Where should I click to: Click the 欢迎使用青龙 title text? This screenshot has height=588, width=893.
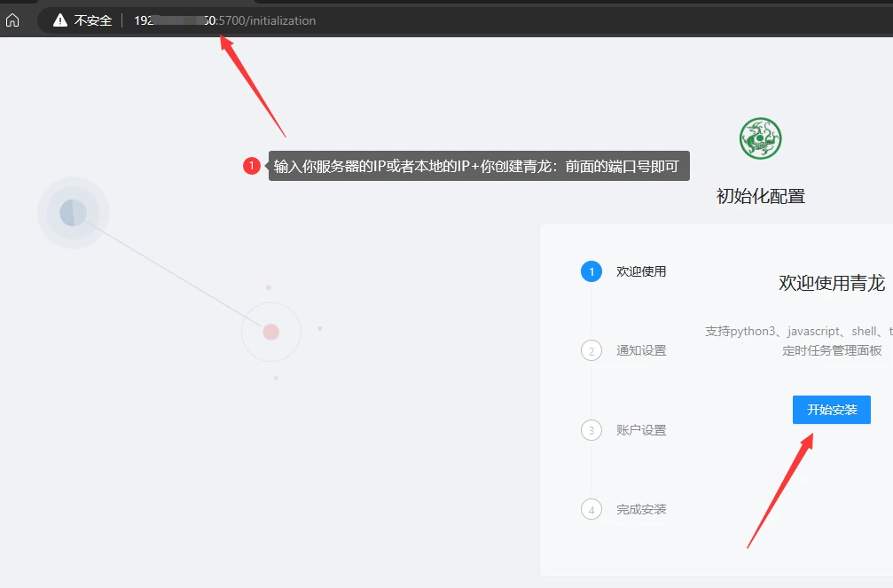coord(832,283)
